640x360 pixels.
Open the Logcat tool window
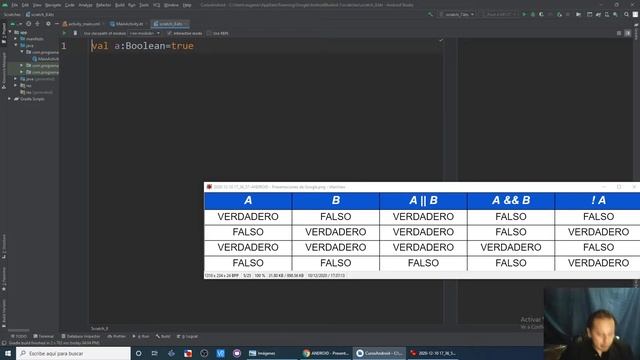[188, 336]
